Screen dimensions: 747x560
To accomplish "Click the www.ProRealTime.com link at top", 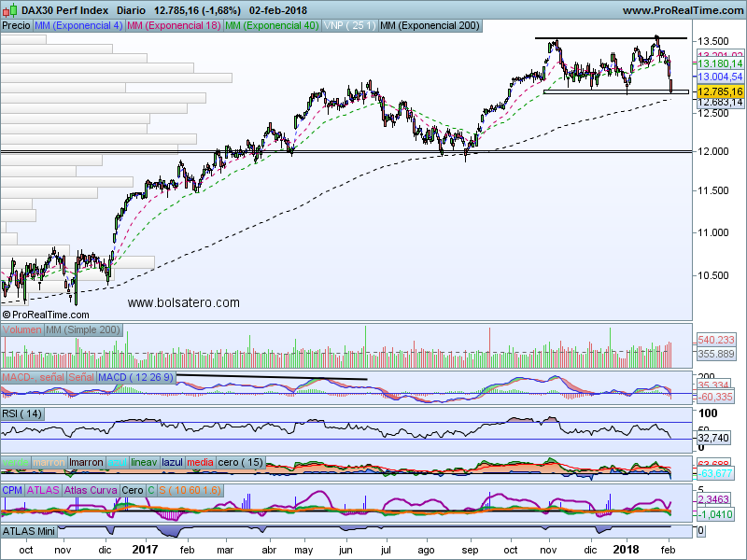I will coord(683,10).
